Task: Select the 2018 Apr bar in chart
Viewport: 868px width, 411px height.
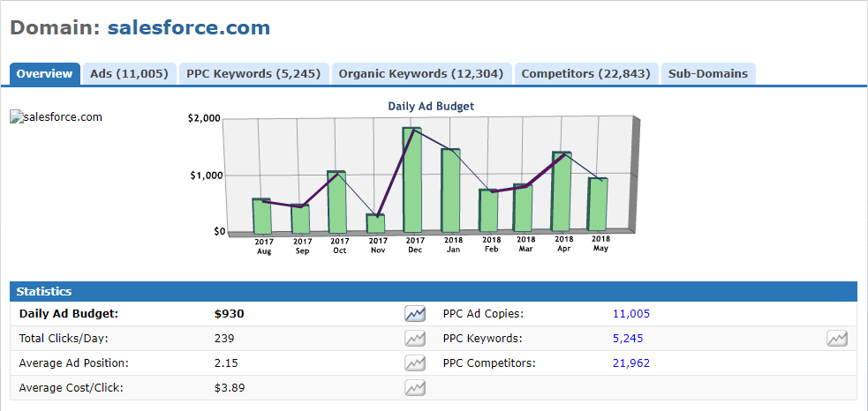Action: pos(562,191)
